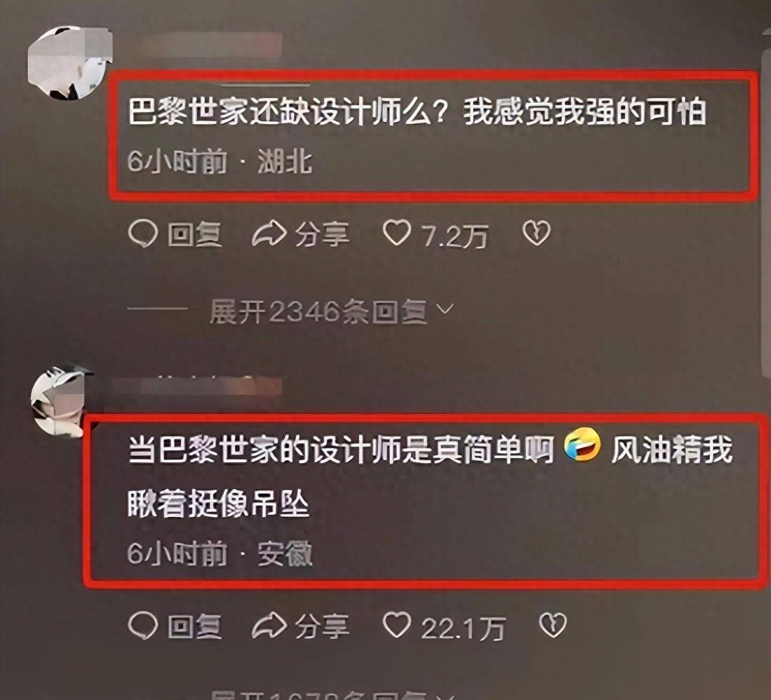The width and height of the screenshot is (771, 700).
Task: Open the second commenter's avatar
Action: (61, 401)
